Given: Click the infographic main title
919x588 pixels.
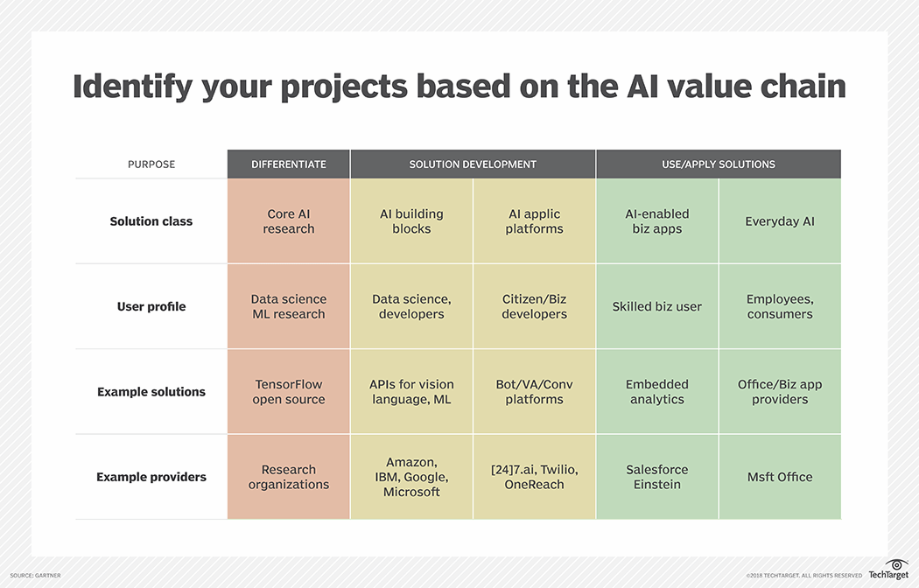Looking at the screenshot, I should (x=459, y=86).
